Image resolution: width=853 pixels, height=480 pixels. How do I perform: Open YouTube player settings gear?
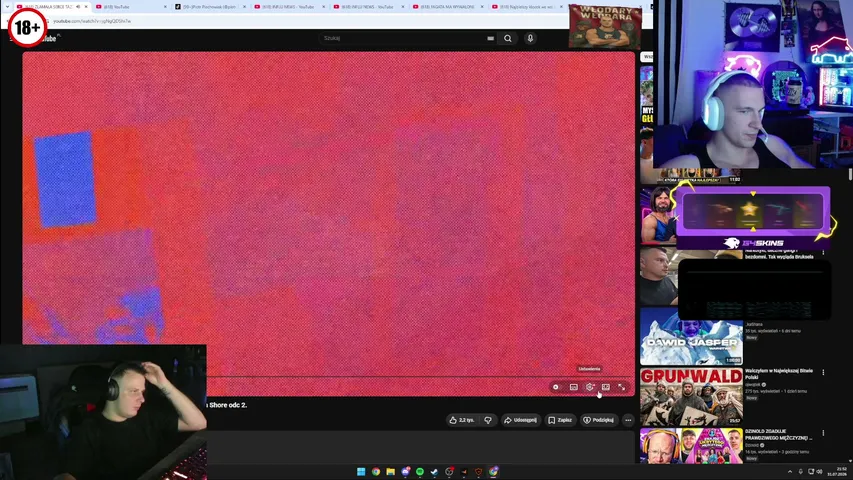[x=590, y=387]
